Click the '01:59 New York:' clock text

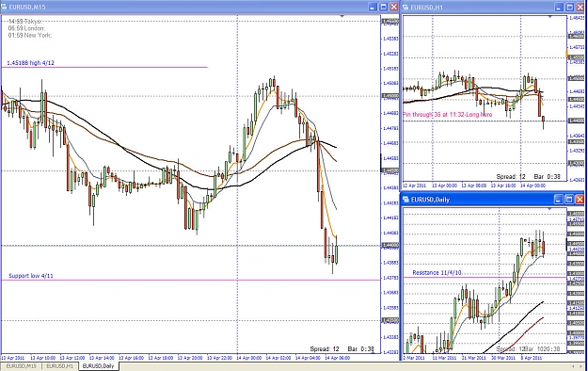pyautogui.click(x=30, y=35)
